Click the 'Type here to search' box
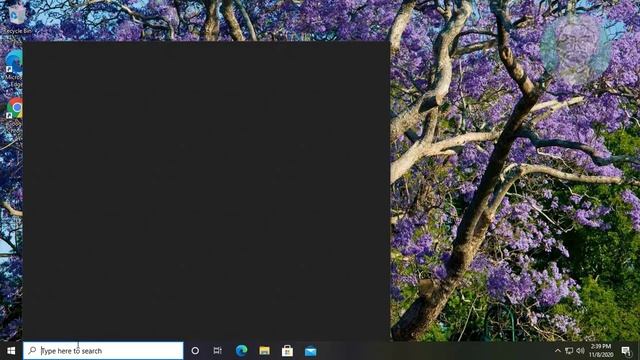Screen dimensions: 640x360 pyautogui.click(x=103, y=351)
